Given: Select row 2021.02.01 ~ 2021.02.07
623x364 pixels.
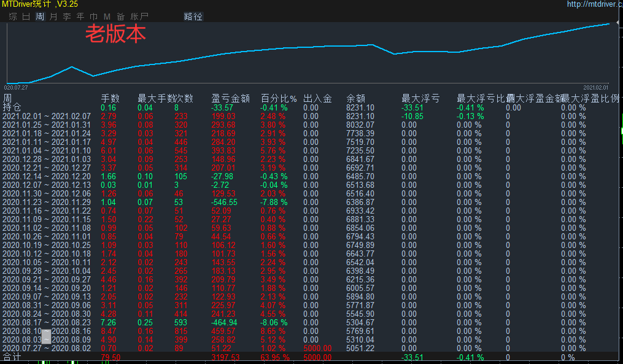Looking at the screenshot, I should click(x=47, y=117).
